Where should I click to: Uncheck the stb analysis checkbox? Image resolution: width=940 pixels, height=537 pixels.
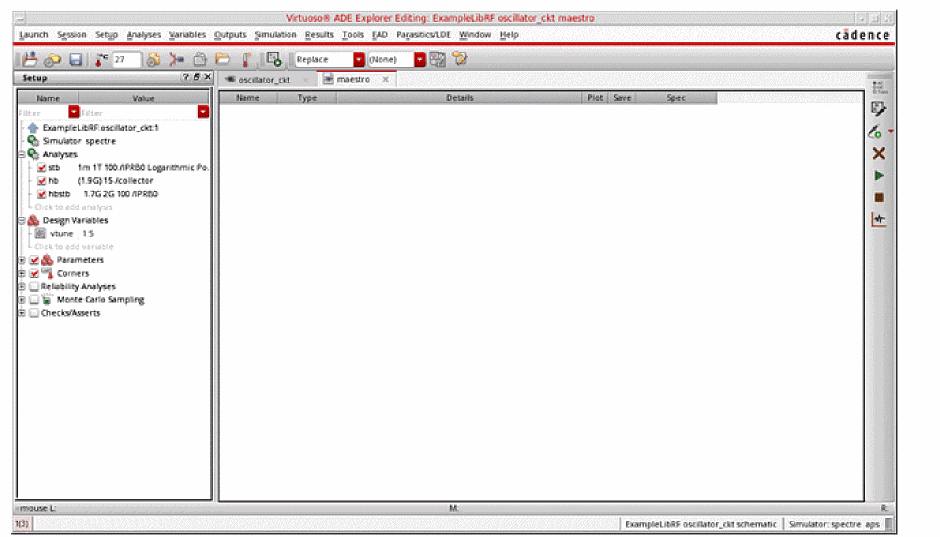point(41,168)
